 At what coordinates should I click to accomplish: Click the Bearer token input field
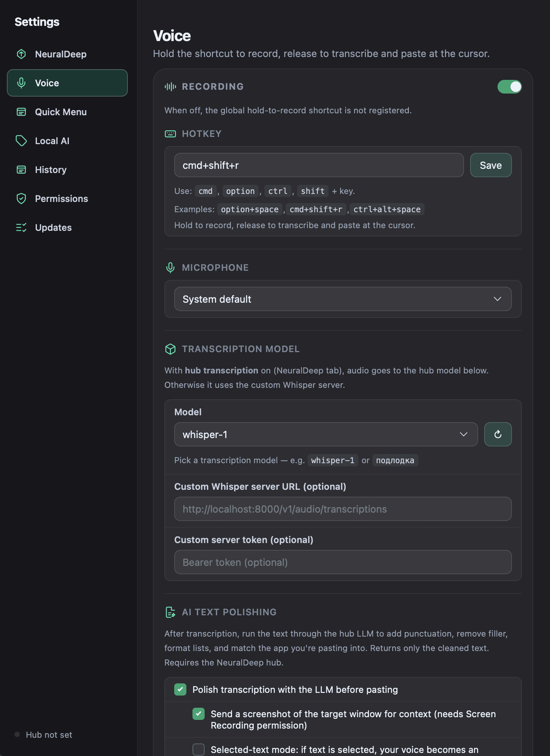pyautogui.click(x=343, y=562)
